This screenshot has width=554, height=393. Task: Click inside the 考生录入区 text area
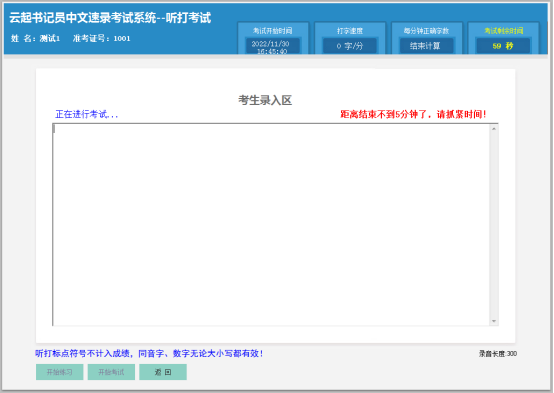tap(271, 224)
